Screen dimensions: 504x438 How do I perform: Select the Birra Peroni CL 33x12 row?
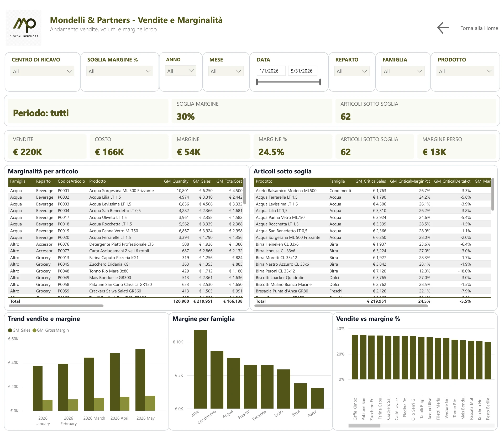point(372,271)
